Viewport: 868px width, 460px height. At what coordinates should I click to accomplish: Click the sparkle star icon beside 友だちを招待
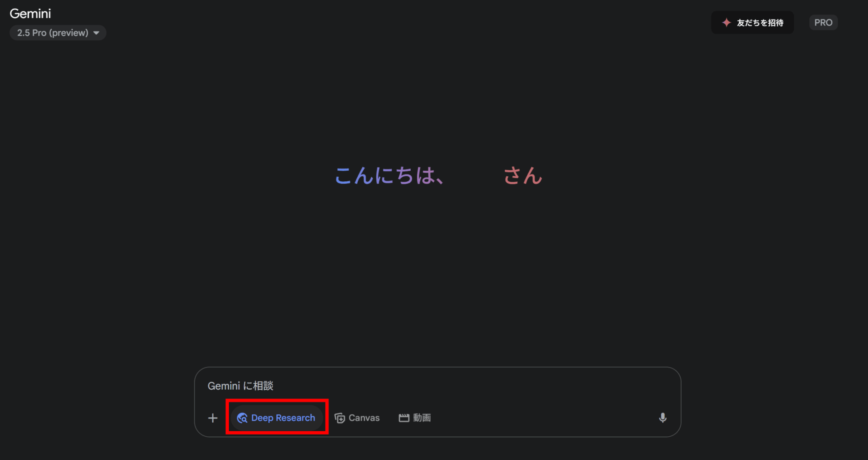click(726, 22)
